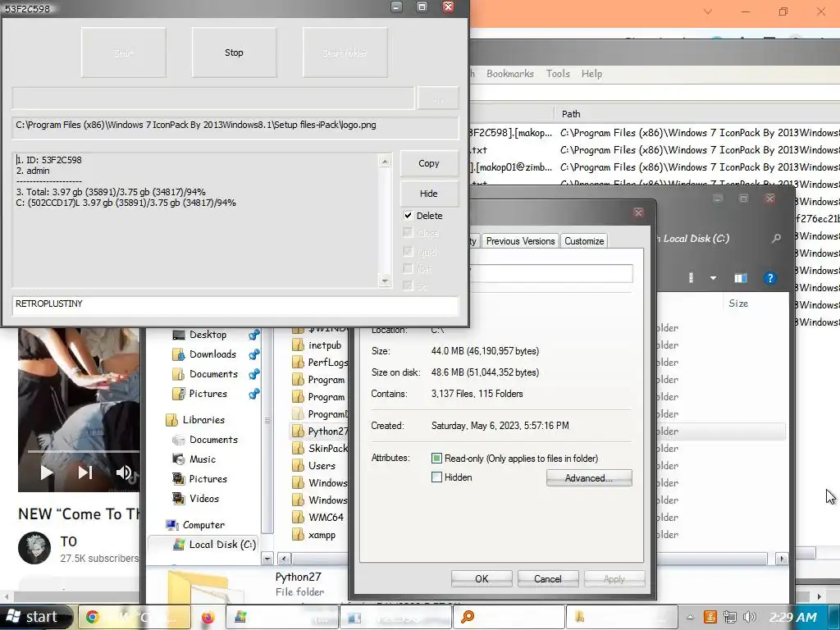Copy the ID and stats text
The image size is (840, 630).
428,163
